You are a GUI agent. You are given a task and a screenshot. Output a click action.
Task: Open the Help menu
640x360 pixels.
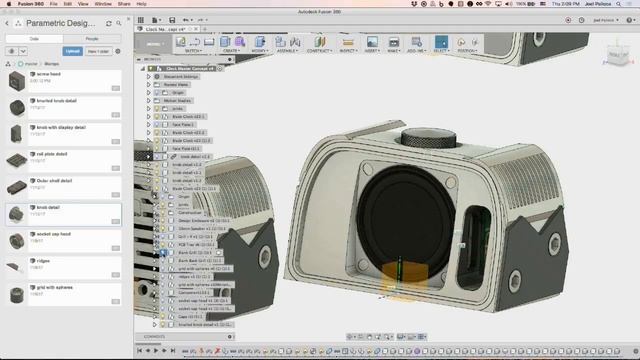[141, 4]
